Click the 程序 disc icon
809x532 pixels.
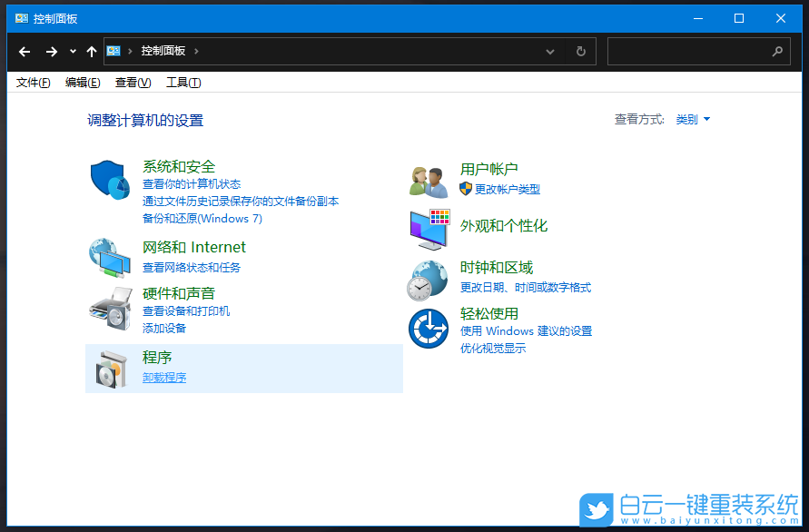(x=110, y=367)
